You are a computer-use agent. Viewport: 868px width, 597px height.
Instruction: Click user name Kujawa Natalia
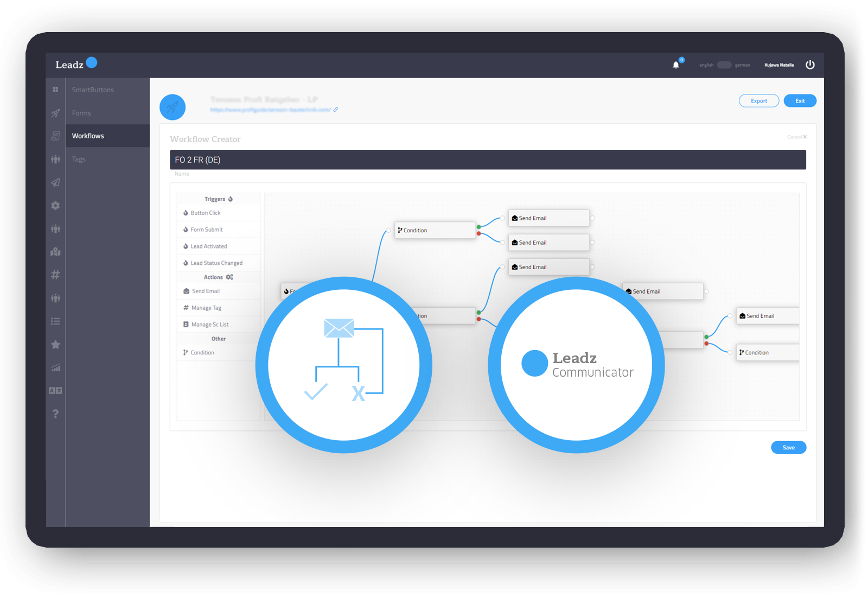(x=779, y=65)
